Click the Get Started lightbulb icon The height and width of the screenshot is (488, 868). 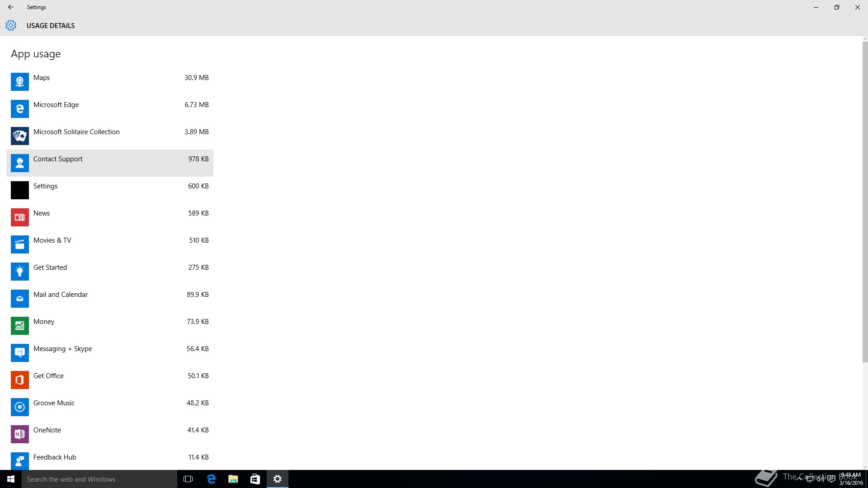(20, 272)
